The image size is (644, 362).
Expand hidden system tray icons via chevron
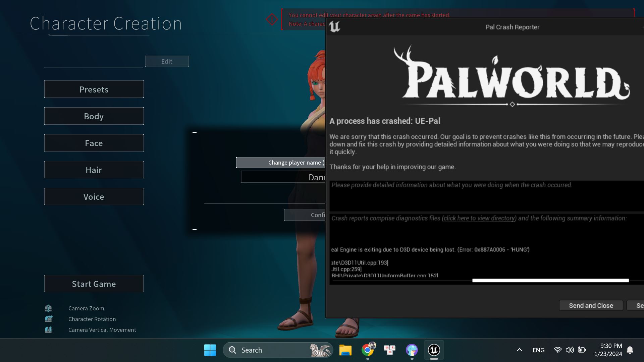click(520, 350)
